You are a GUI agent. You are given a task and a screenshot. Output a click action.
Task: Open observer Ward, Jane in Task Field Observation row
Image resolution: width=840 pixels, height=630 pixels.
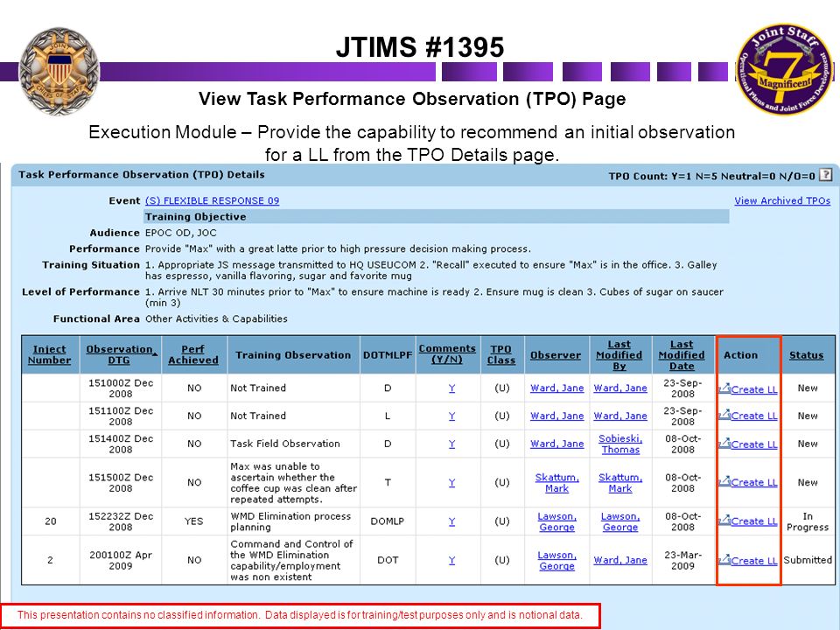tap(556, 444)
